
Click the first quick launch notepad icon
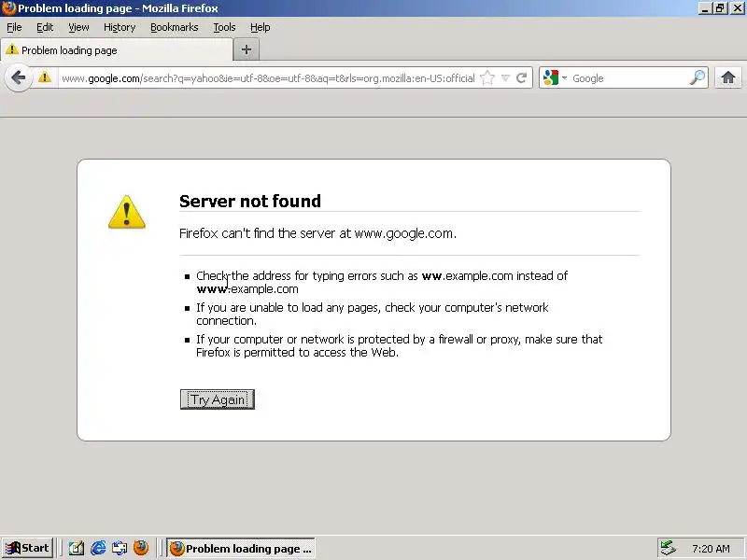[x=77, y=548]
